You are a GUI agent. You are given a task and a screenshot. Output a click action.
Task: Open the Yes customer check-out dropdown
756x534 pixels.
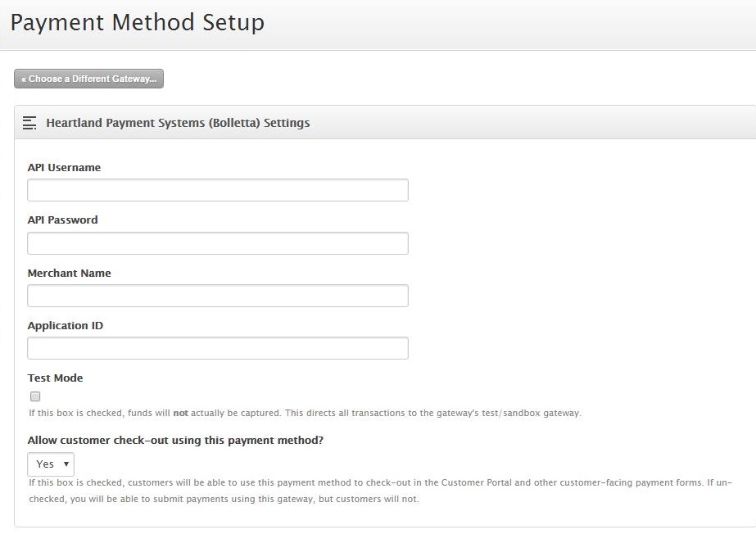51,464
